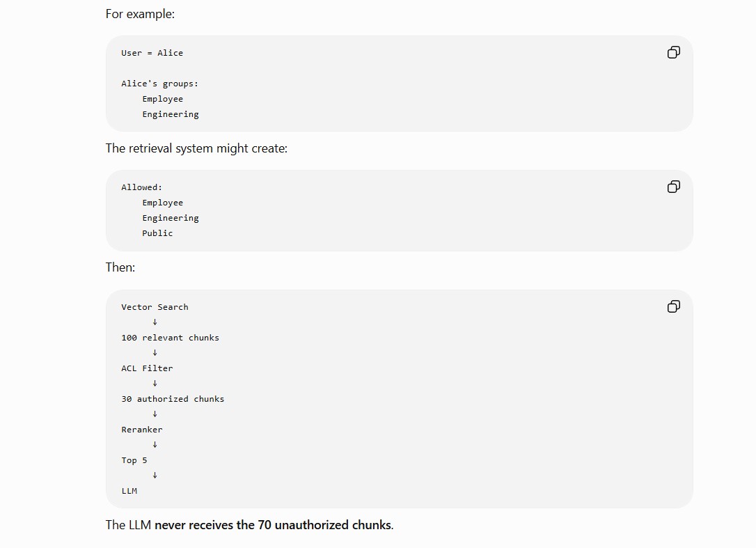Copy the 'Allowed:' groups code block
Screen dimensions: 756x548
[674, 187]
